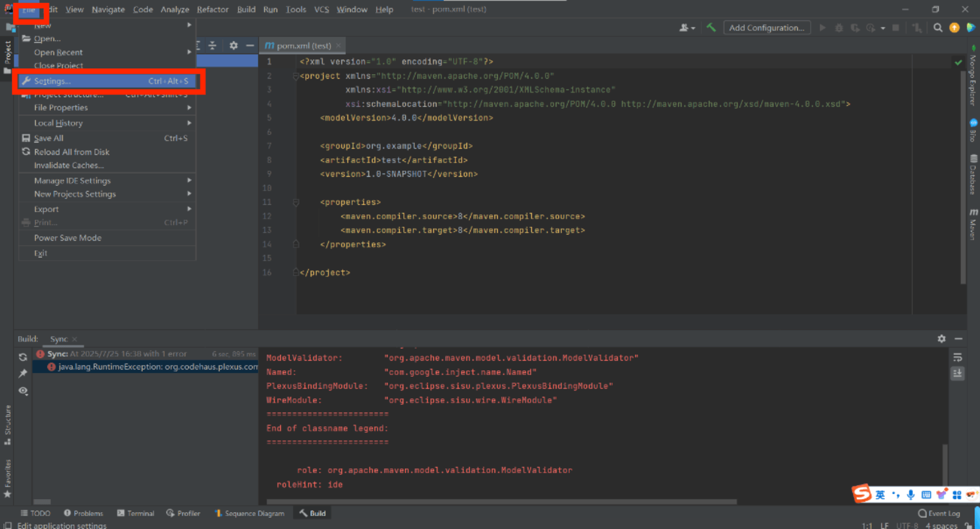
Task: Hide the project panel with the minus icon
Action: click(250, 45)
